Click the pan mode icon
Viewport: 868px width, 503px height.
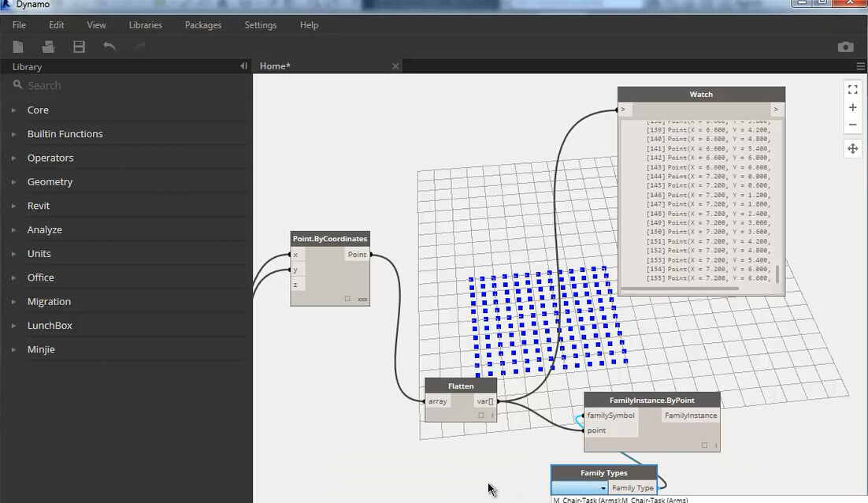click(852, 148)
